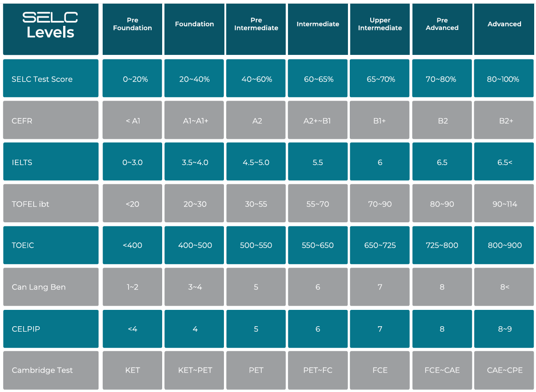The image size is (536, 392).
Task: Click the 650~725 TOEIC cell
Action: (380, 245)
